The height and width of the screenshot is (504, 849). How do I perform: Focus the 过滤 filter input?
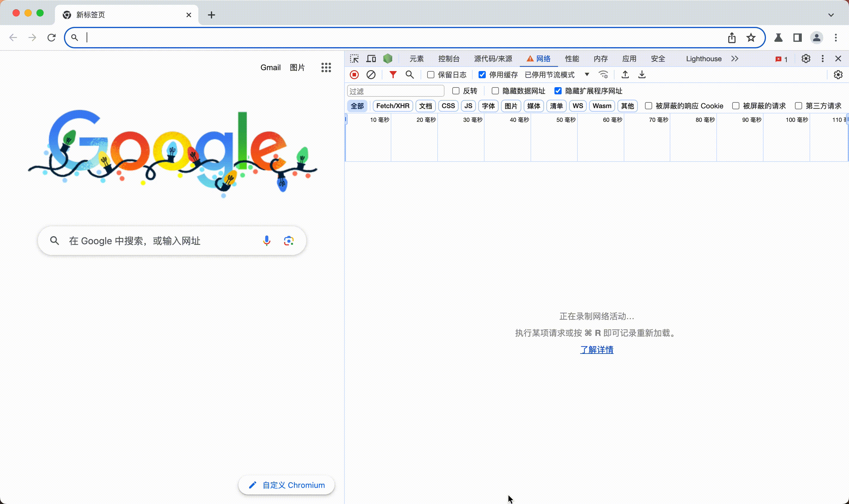pos(396,91)
